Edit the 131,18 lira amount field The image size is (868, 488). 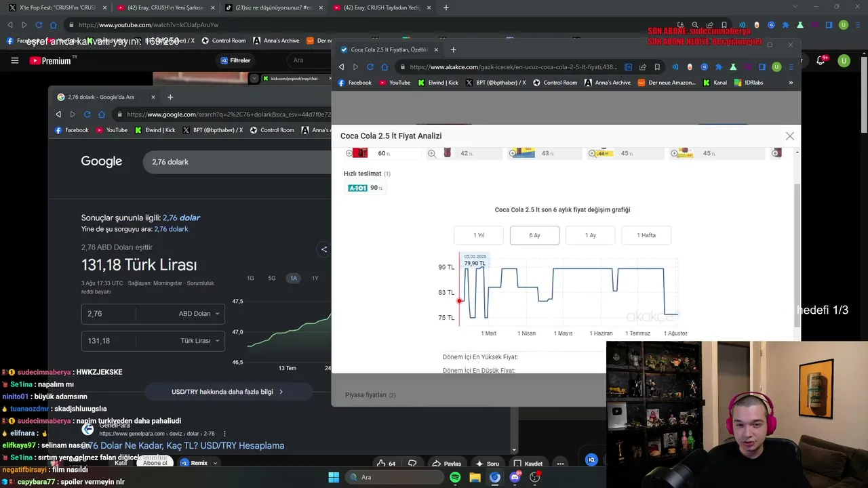tap(108, 341)
